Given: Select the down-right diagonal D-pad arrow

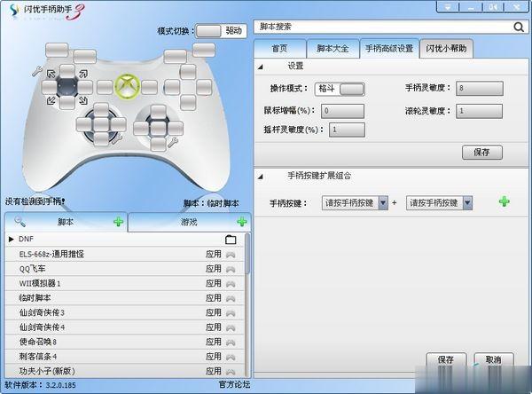Looking at the screenshot, I should (83, 100).
